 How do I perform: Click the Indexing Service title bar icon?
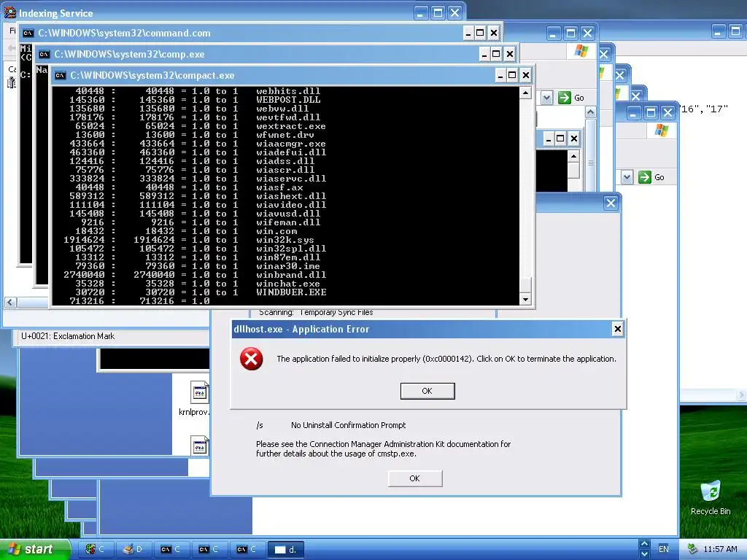pos(10,12)
